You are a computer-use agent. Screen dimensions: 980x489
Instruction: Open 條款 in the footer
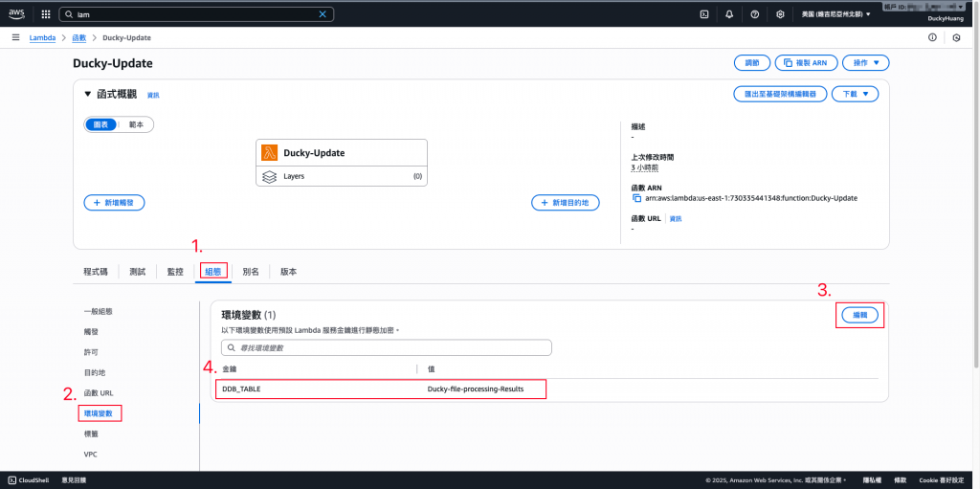(x=900, y=480)
